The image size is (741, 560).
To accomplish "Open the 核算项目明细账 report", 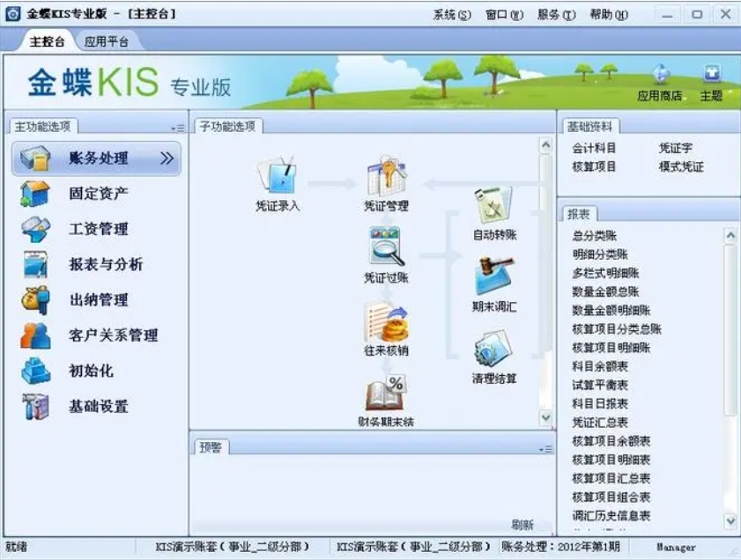I will click(x=611, y=348).
